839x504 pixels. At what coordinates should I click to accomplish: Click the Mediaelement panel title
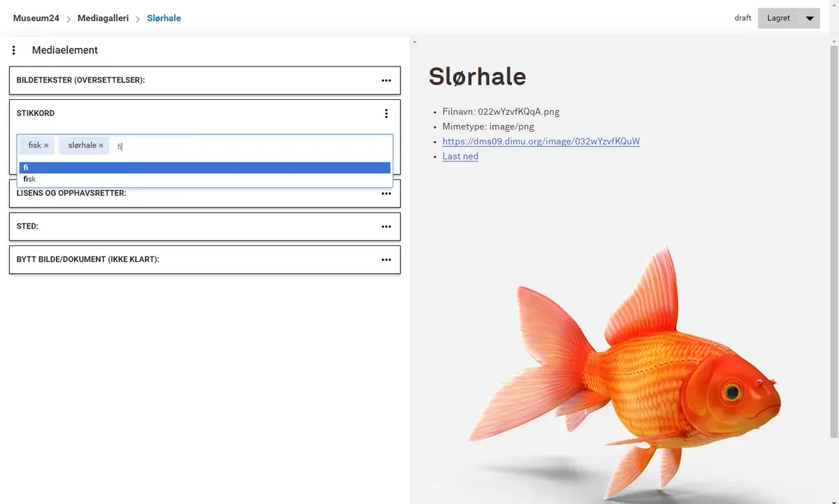coord(65,50)
